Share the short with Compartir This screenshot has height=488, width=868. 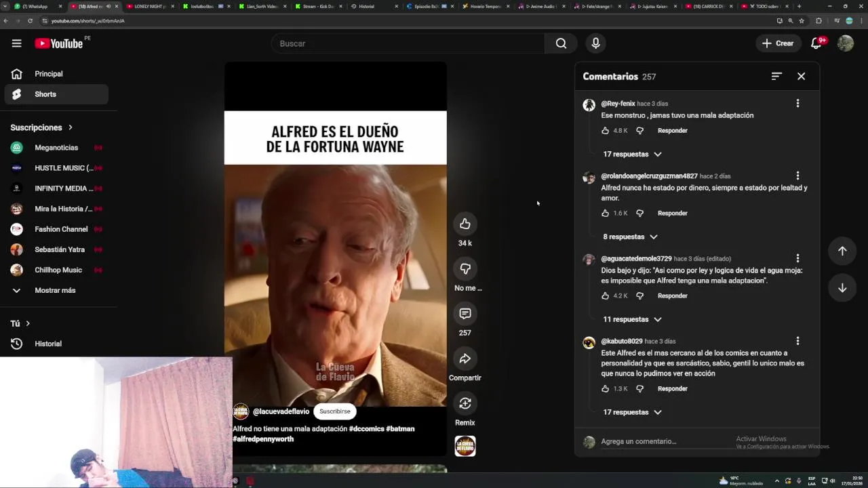[x=465, y=358]
